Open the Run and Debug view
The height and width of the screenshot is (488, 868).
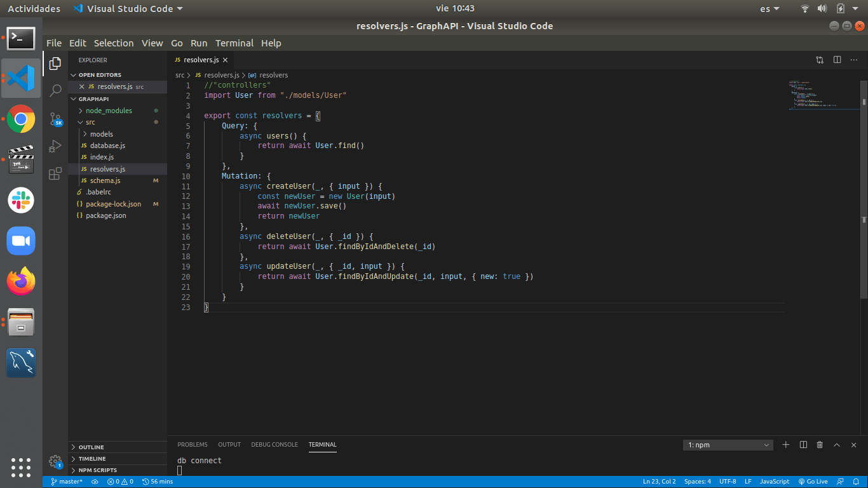point(55,146)
